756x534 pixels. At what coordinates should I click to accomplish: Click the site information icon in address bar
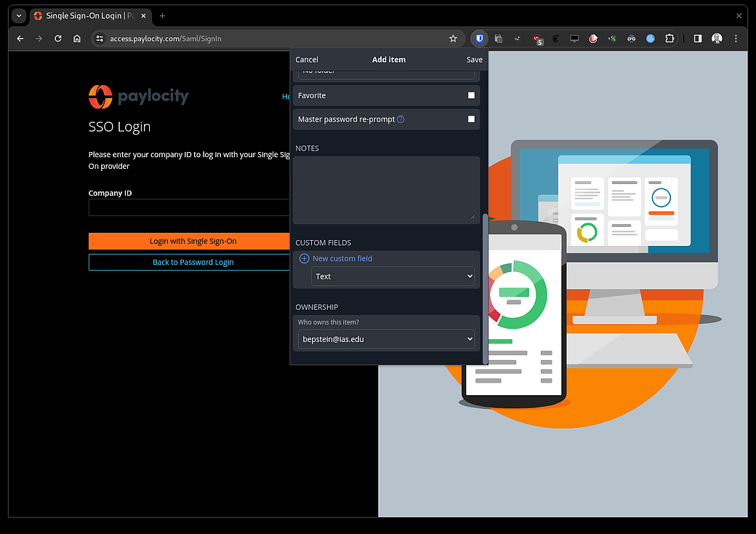100,39
